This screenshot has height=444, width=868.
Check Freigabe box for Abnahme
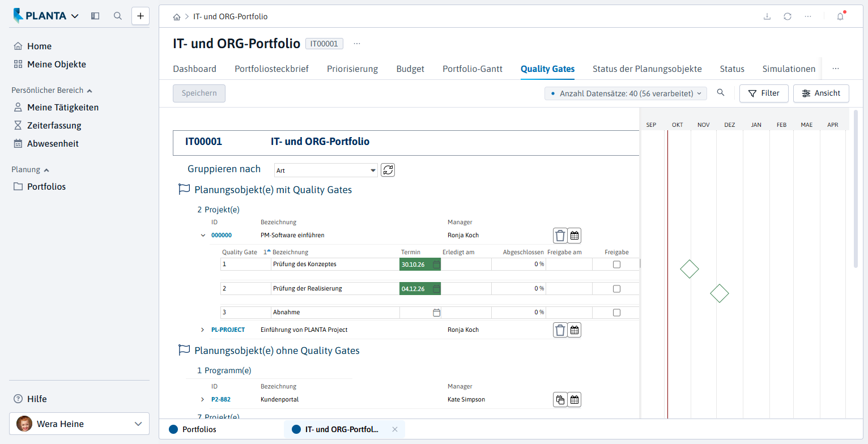coord(616,313)
